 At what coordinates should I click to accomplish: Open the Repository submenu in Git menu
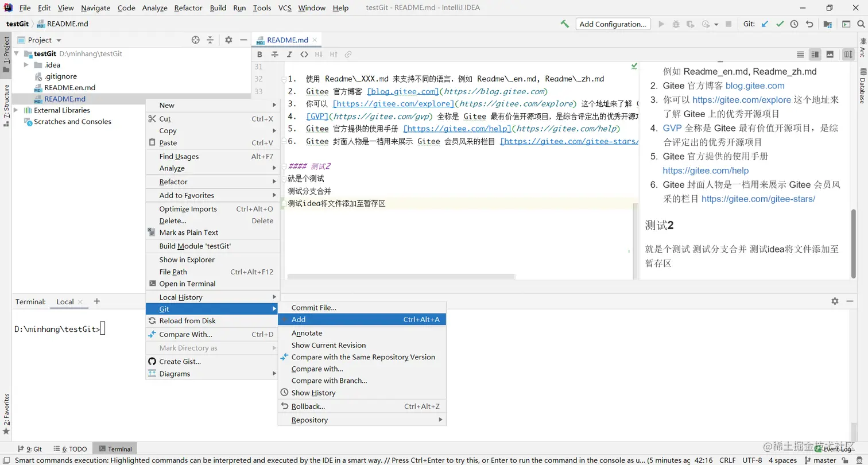362,420
